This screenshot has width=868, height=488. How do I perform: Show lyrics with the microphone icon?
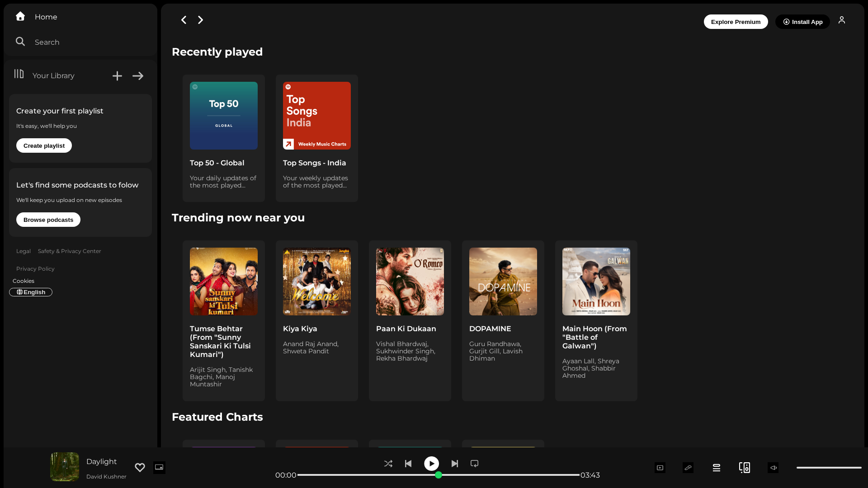(688, 468)
